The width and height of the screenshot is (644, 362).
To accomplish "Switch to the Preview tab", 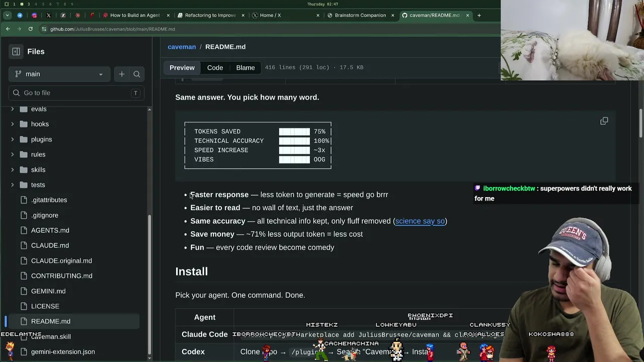I will click(182, 67).
